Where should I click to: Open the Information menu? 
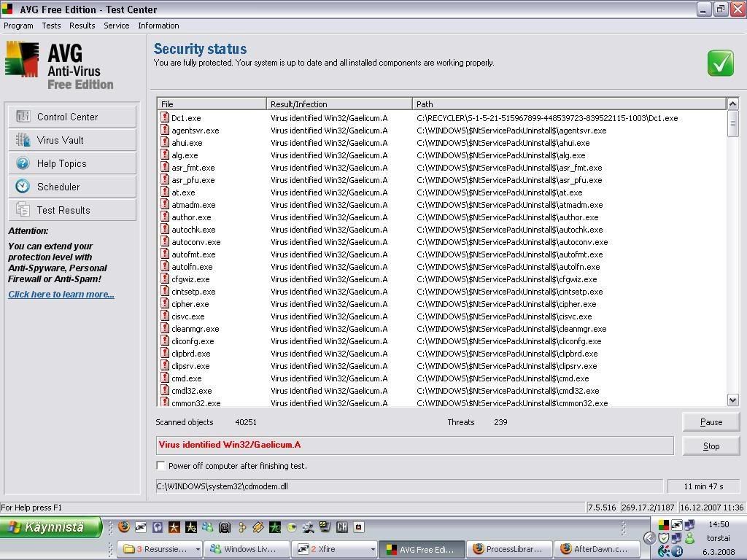tap(158, 26)
